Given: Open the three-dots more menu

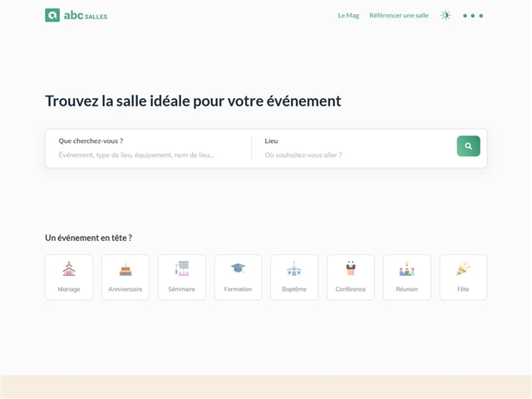Looking at the screenshot, I should 472,15.
